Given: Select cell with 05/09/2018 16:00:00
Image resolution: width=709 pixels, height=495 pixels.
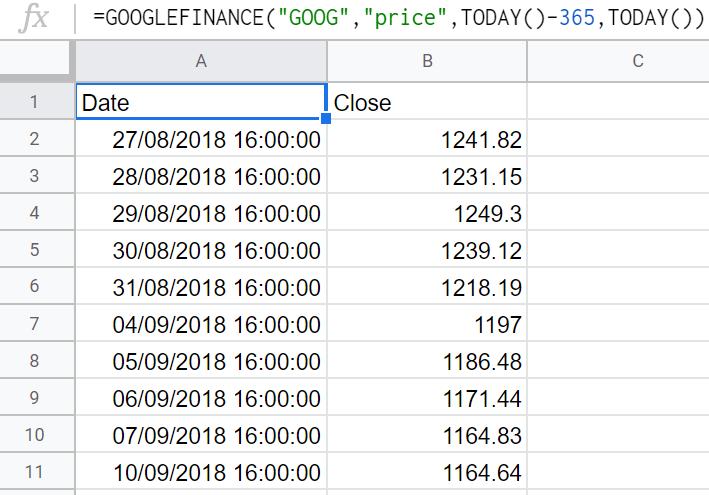Looking at the screenshot, I should tap(201, 361).
